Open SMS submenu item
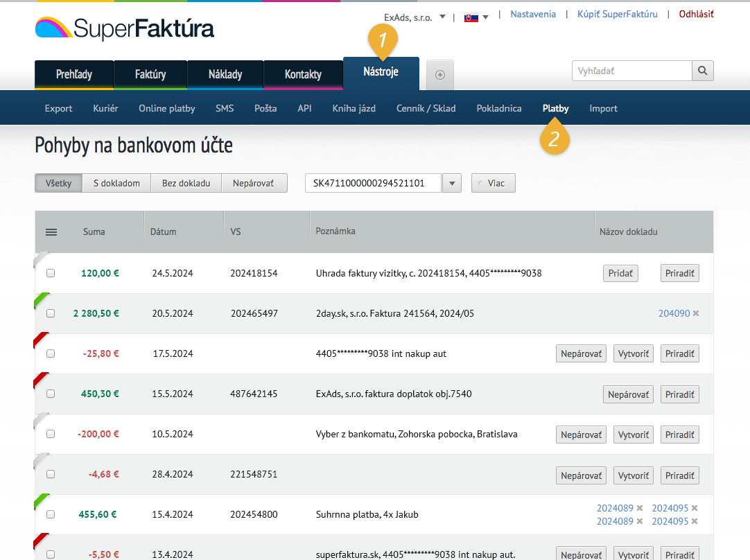 coord(225,108)
